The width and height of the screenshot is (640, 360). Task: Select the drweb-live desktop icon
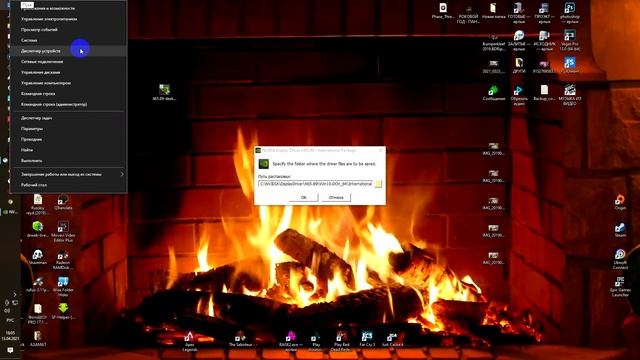point(38,229)
